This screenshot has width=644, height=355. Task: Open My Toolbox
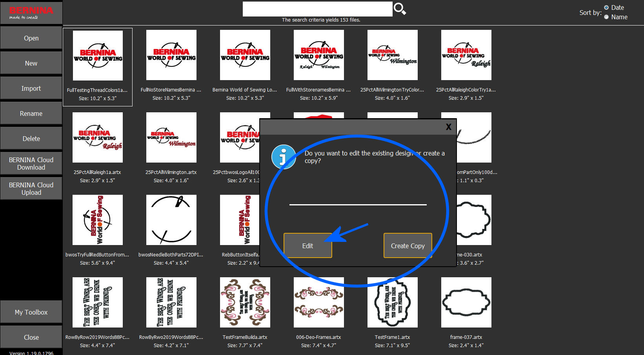click(x=31, y=312)
